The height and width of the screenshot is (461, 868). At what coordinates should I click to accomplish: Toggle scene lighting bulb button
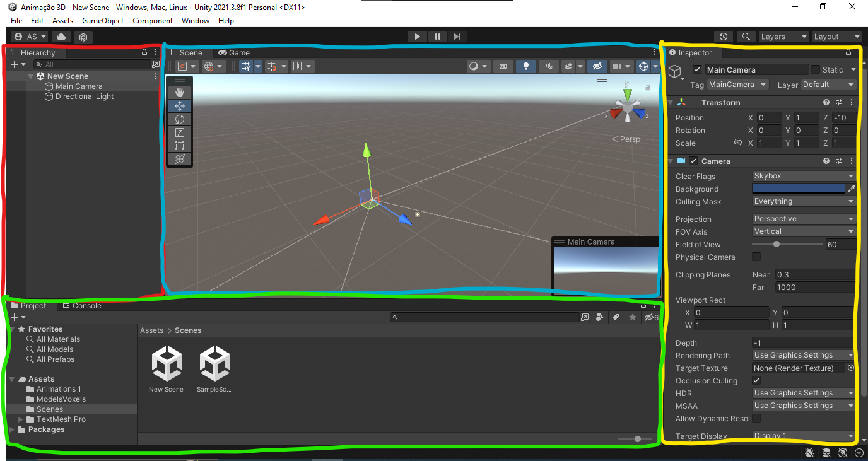tap(525, 66)
